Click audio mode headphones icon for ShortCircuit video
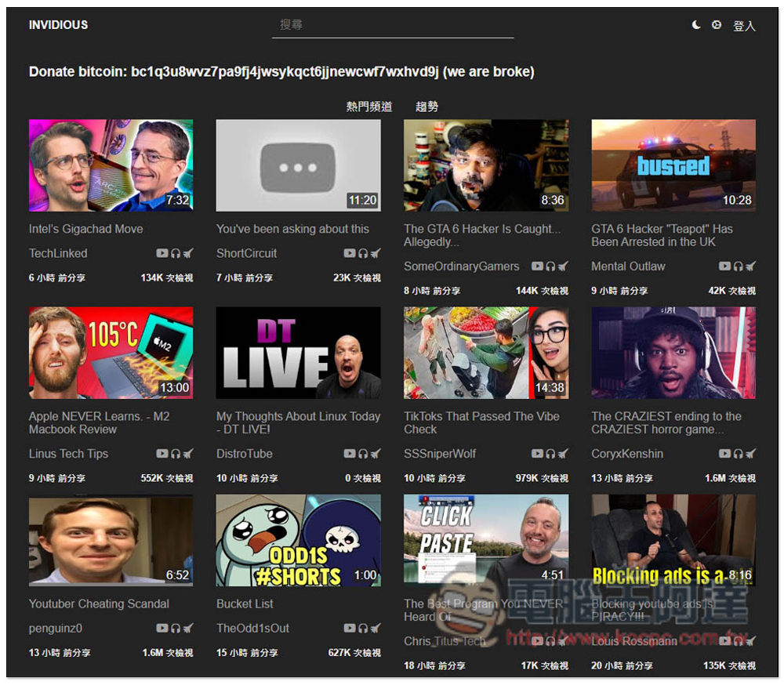784x685 pixels. (x=362, y=253)
